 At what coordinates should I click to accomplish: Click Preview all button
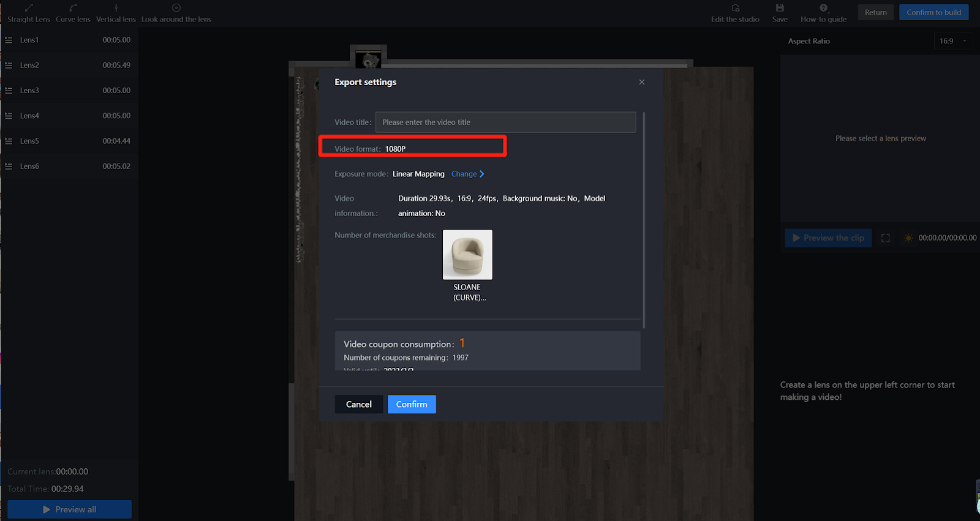[69, 509]
